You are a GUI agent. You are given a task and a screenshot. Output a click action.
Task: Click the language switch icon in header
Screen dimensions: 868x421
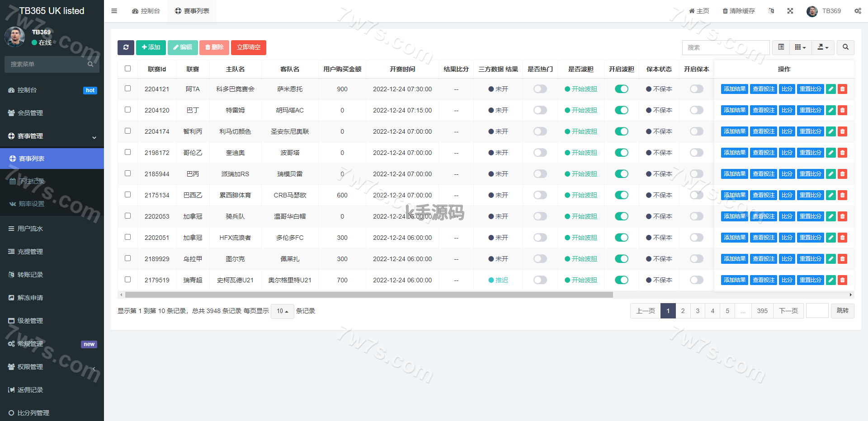(x=771, y=11)
